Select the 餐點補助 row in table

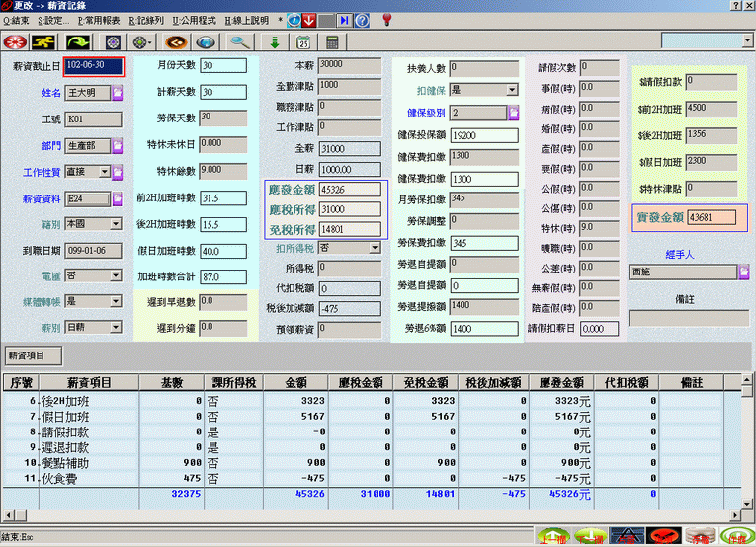(x=372, y=463)
